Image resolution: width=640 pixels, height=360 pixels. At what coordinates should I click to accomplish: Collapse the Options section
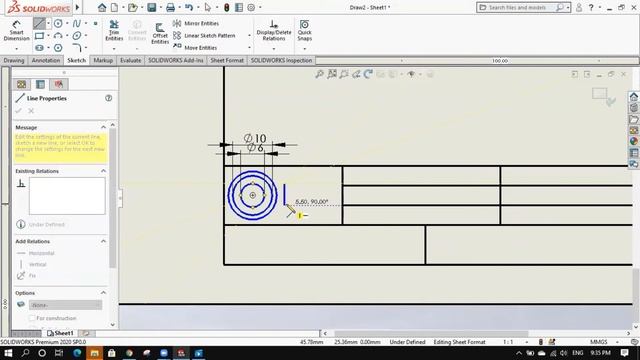[x=103, y=293]
